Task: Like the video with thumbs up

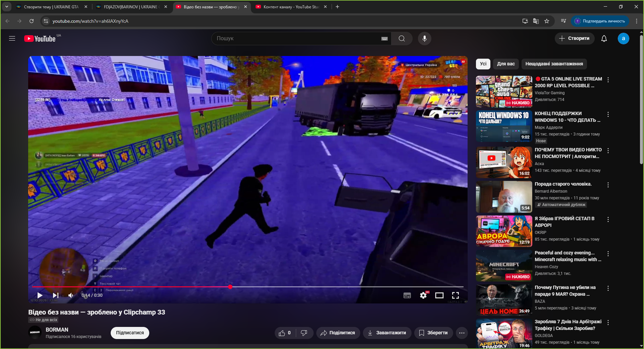Action: point(285,333)
